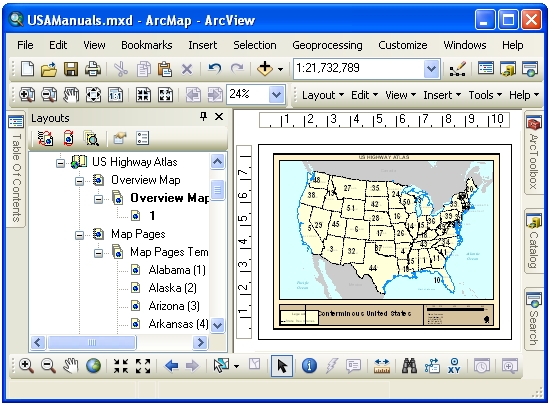Click the Layouts vertical scrollbar down arrow
550x405 pixels.
coord(217,325)
